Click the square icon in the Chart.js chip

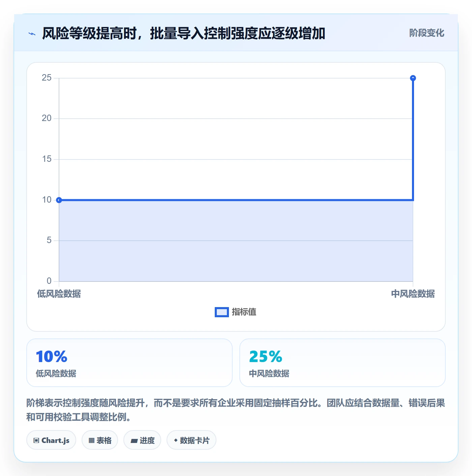click(36, 441)
